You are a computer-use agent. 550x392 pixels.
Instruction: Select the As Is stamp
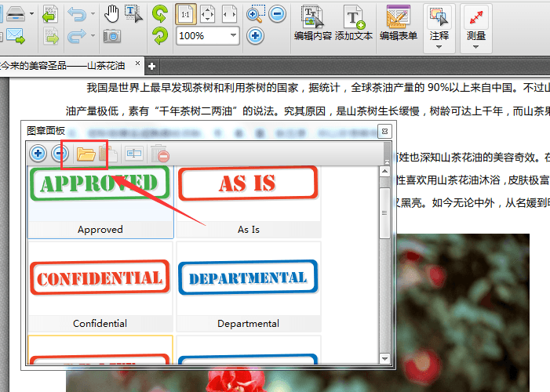(249, 202)
